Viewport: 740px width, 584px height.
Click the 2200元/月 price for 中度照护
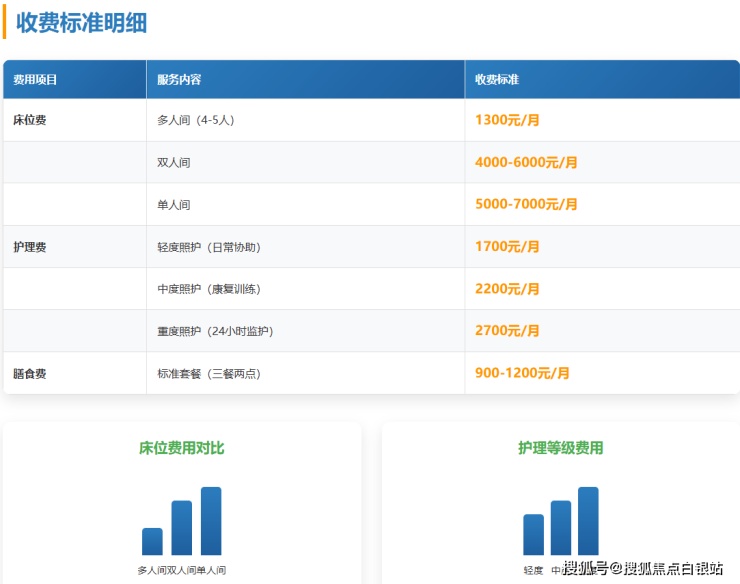pos(507,289)
